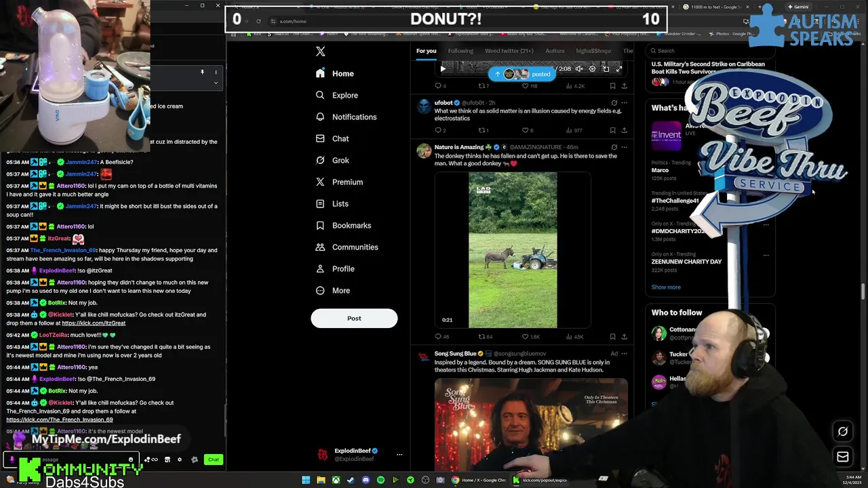Share the donkey post

(x=624, y=337)
